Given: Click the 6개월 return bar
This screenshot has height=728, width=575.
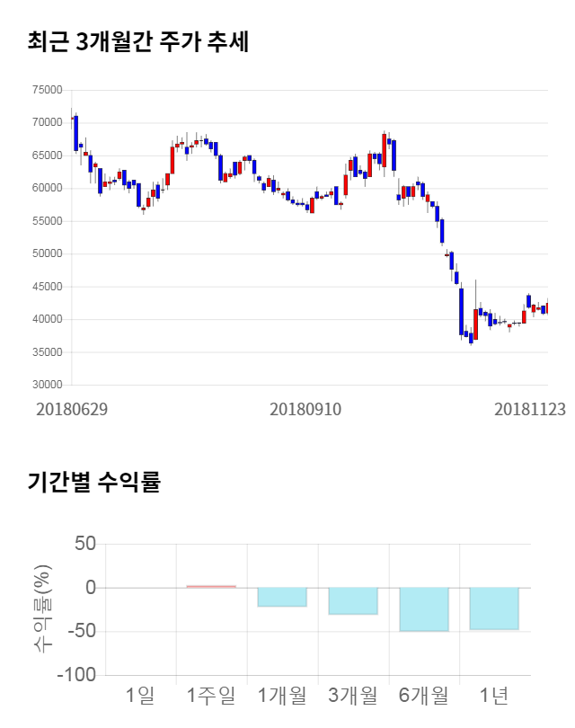Looking at the screenshot, I should (424, 609).
